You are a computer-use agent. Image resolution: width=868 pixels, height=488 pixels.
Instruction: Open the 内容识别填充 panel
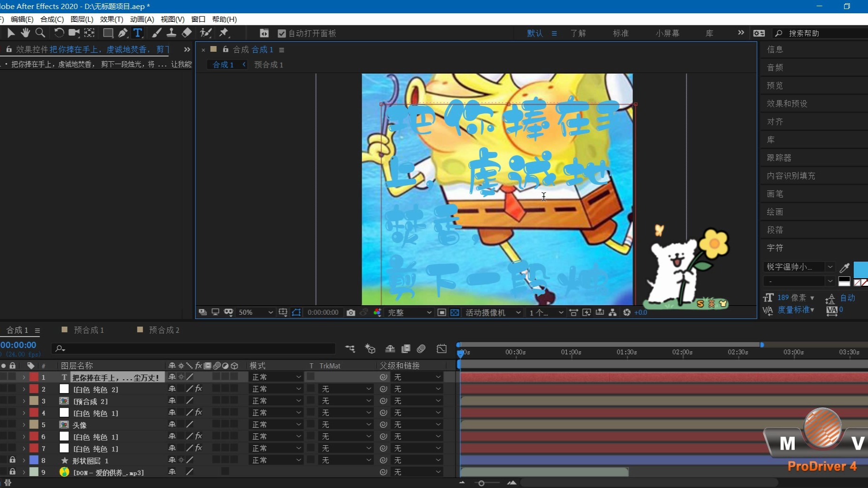pyautogui.click(x=791, y=176)
